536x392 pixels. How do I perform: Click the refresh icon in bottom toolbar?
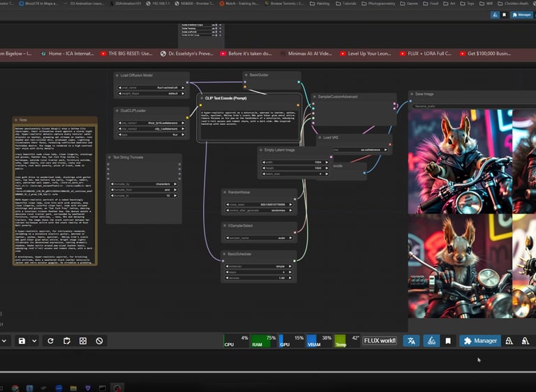pos(50,340)
